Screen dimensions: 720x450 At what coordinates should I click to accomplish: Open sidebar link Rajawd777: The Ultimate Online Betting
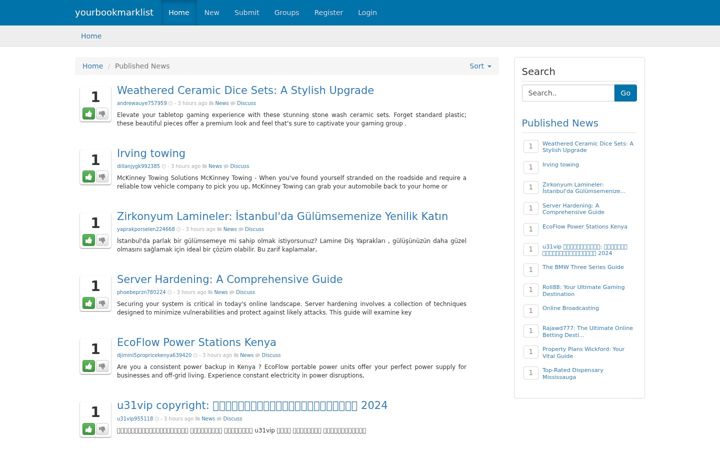coord(587,332)
